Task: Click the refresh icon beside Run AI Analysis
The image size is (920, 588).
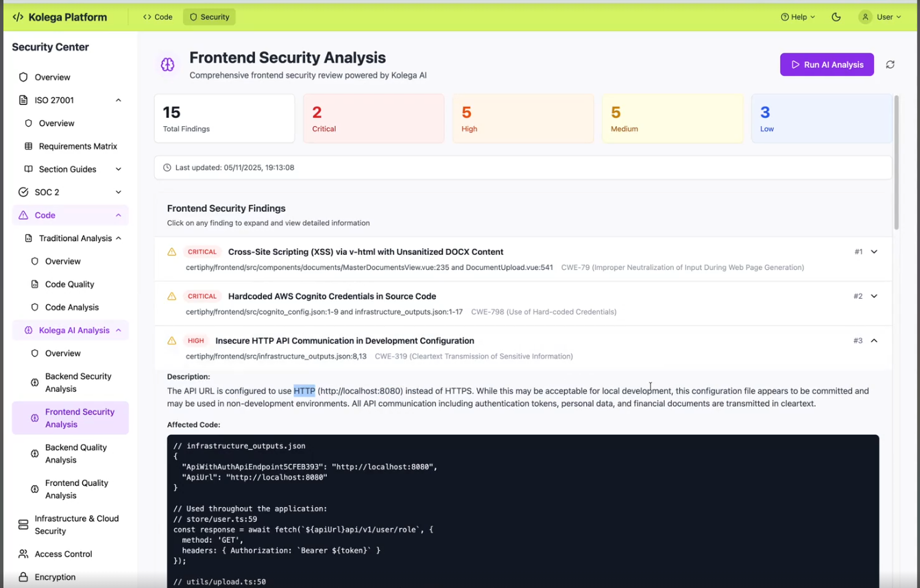Action: pos(890,64)
